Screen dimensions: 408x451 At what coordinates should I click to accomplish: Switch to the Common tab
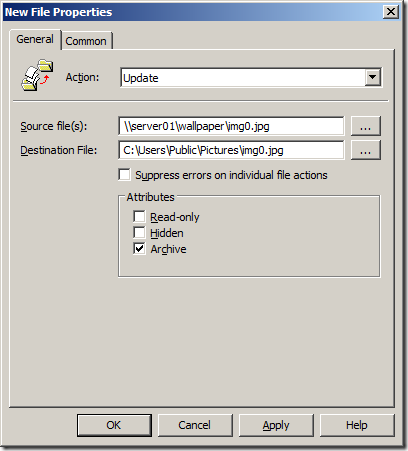[x=86, y=41]
